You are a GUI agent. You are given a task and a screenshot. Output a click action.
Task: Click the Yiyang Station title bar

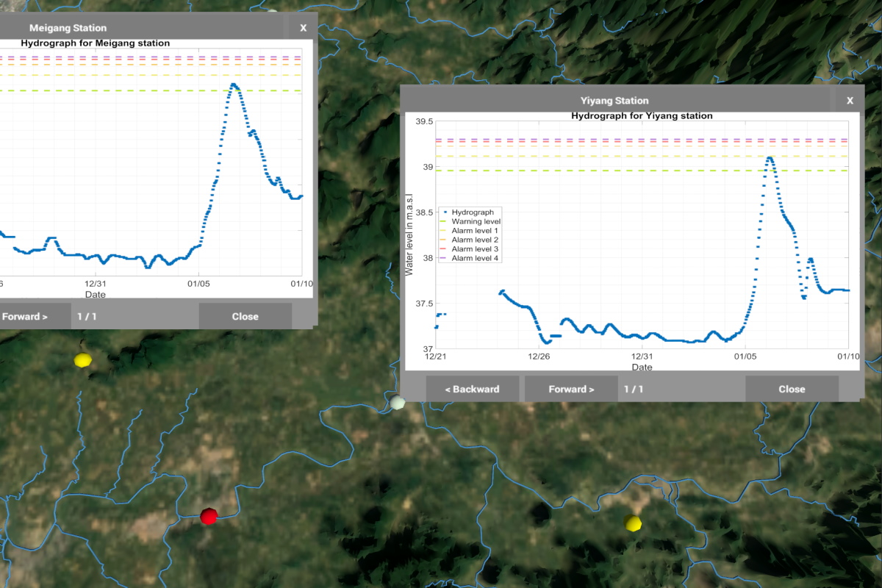[614, 101]
